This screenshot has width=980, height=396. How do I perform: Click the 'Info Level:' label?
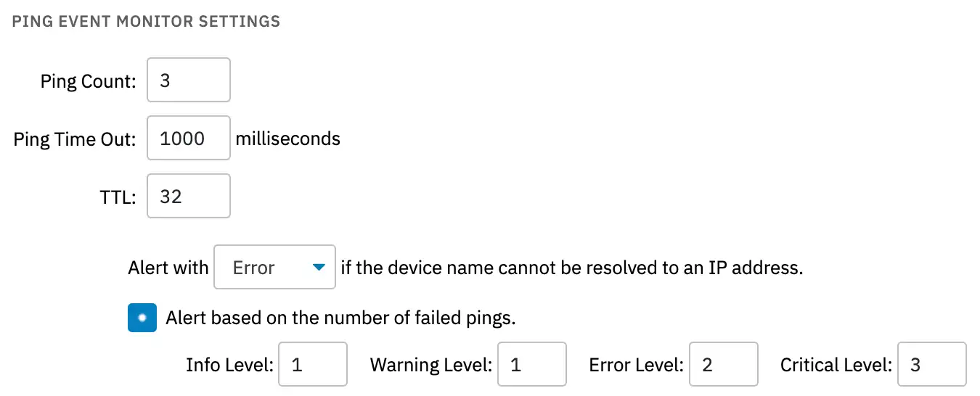coord(229,364)
